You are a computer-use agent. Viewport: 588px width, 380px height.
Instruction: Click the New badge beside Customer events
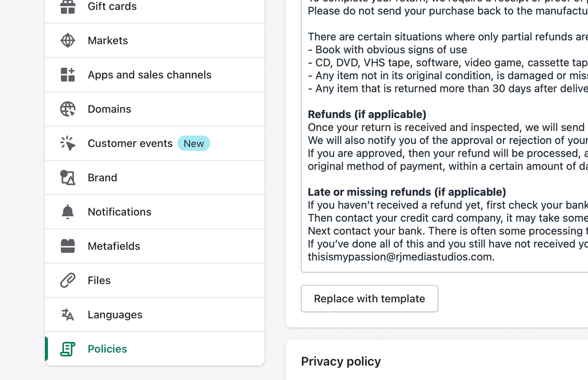click(x=194, y=143)
